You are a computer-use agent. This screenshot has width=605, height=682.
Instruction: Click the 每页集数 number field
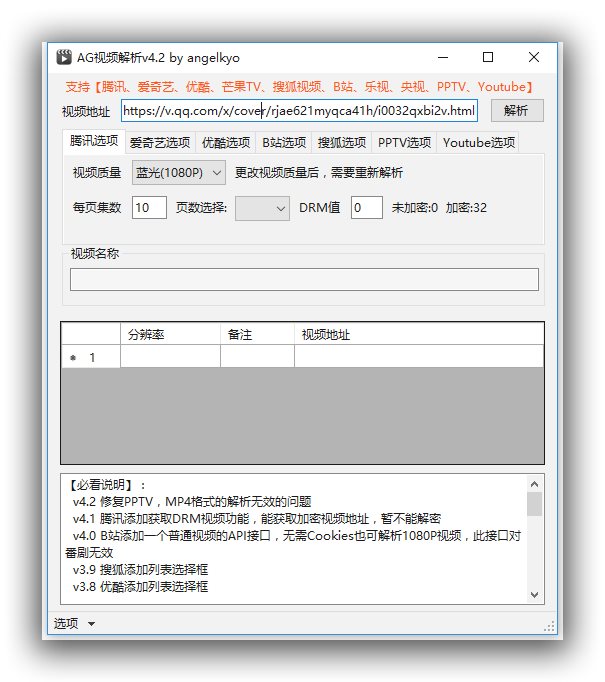point(149,208)
